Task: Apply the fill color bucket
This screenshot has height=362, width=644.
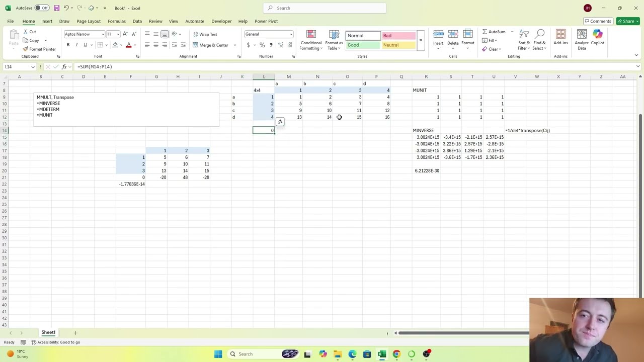Action: coord(115,45)
